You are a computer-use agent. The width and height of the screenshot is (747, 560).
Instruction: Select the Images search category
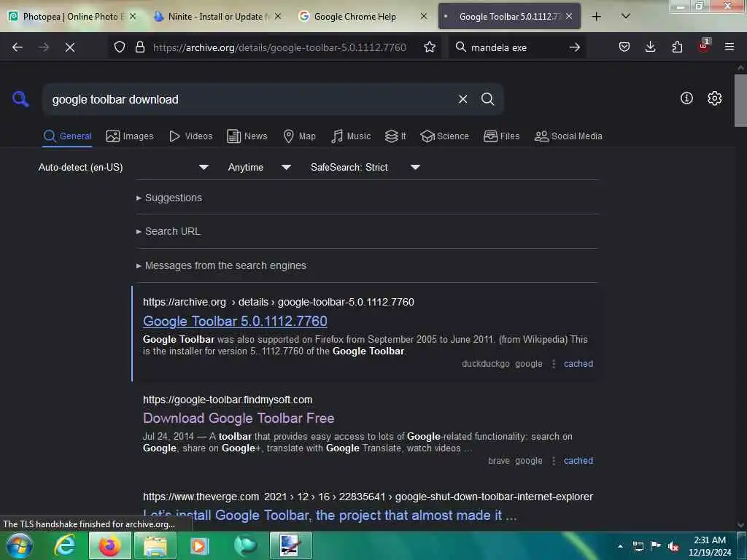pos(130,136)
